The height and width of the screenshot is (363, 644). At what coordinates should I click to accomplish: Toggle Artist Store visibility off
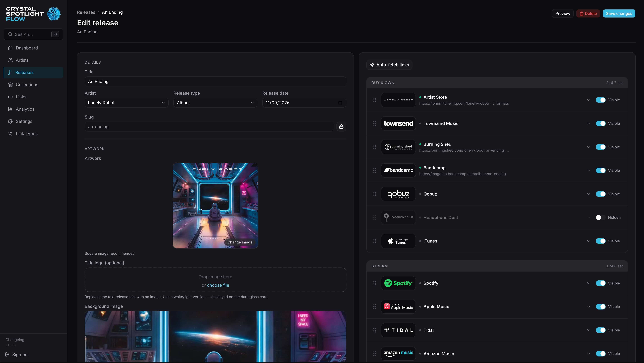601,100
